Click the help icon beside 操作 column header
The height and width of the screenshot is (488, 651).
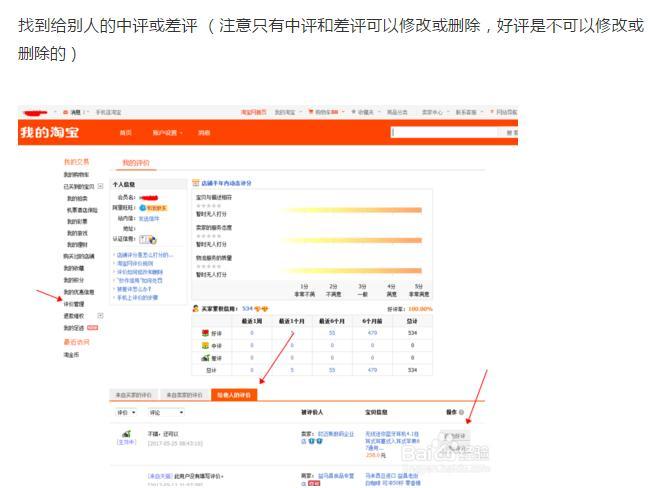461,412
